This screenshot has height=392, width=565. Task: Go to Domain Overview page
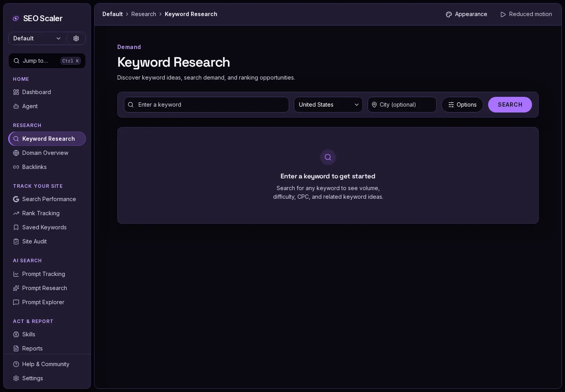(47, 153)
